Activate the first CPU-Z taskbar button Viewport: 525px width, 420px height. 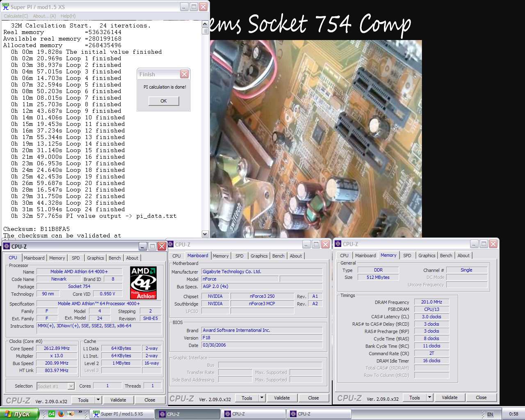[x=187, y=414]
